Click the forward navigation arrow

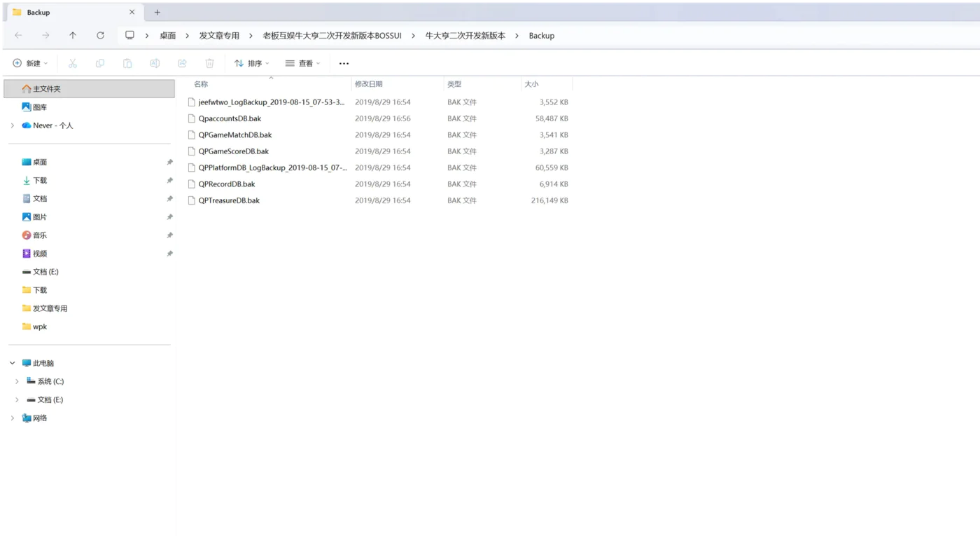(x=45, y=36)
